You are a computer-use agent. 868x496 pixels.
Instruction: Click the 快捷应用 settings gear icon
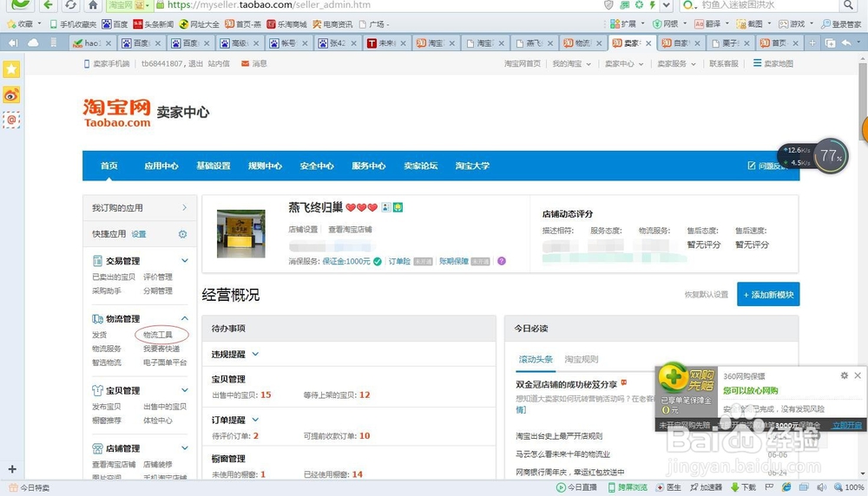[182, 234]
